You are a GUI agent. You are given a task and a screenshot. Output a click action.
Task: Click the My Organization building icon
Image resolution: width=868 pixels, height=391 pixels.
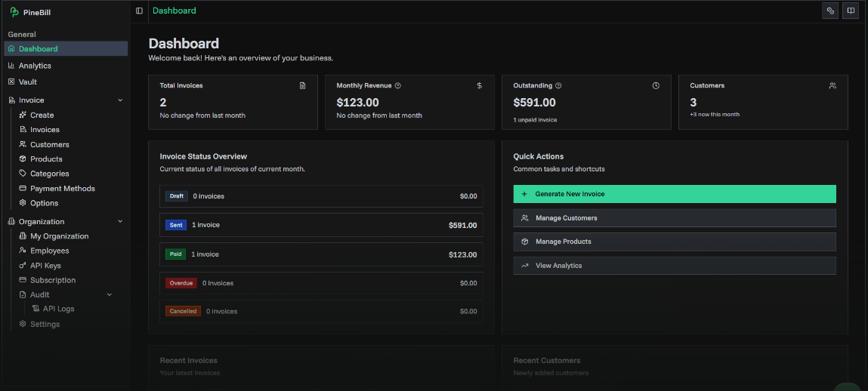[x=23, y=236]
